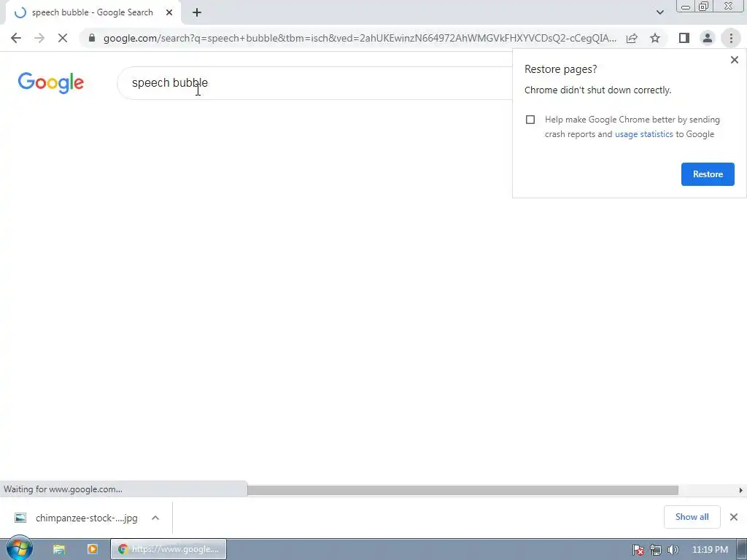Go back using the browser back arrow
This screenshot has height=560, width=747.
click(16, 38)
